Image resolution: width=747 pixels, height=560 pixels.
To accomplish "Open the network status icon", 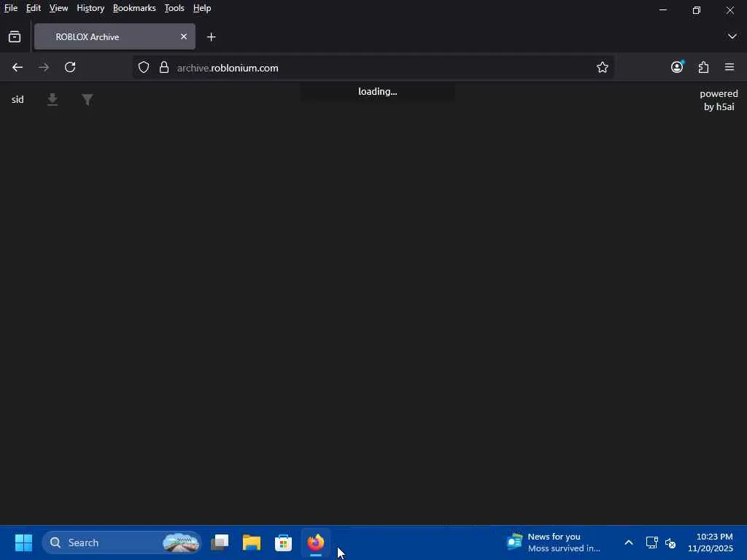I will pyautogui.click(x=651, y=542).
